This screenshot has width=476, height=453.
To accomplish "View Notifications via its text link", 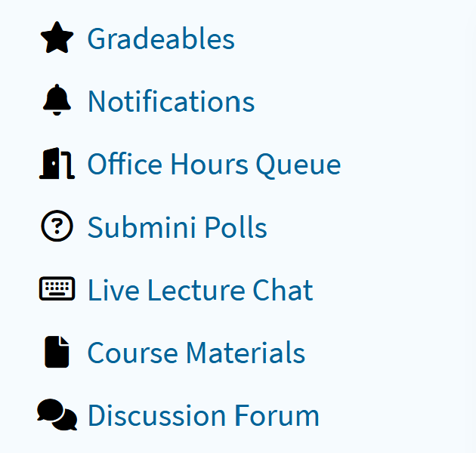I will [171, 101].
